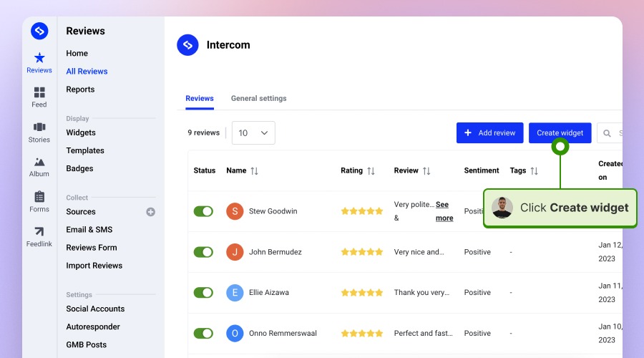Viewport: 644px width, 358px height.
Task: Sort table by Name column arrows
Action: pyautogui.click(x=254, y=171)
